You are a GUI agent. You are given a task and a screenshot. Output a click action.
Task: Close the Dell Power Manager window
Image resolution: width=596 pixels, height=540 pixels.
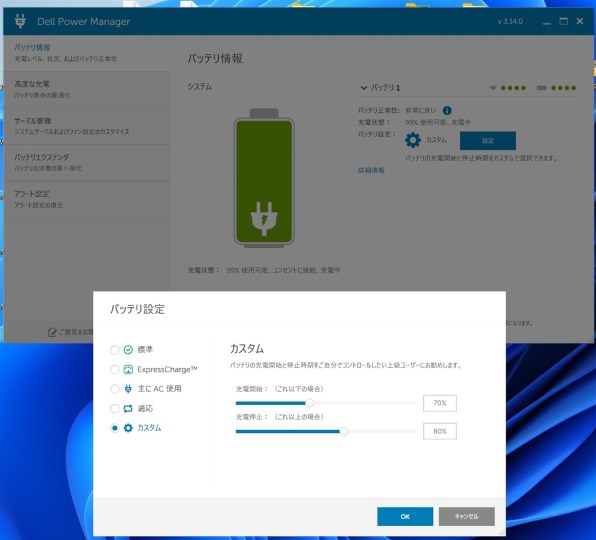click(580, 21)
